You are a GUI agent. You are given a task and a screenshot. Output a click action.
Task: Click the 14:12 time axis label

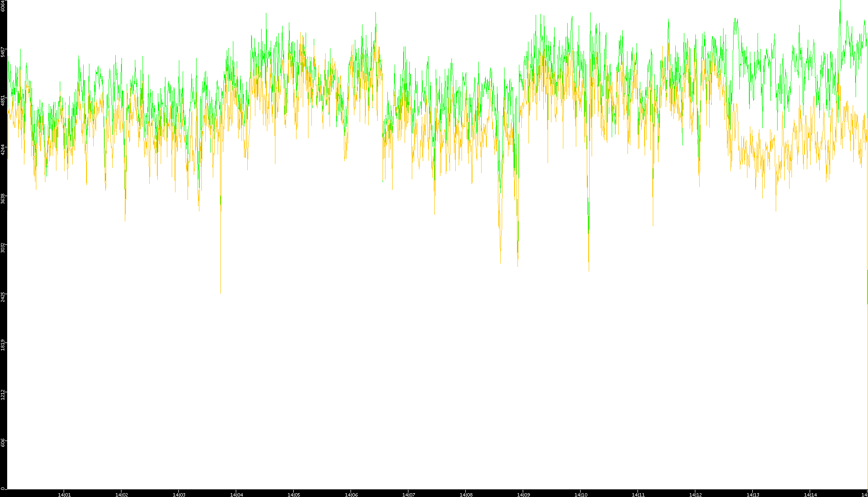pos(695,495)
